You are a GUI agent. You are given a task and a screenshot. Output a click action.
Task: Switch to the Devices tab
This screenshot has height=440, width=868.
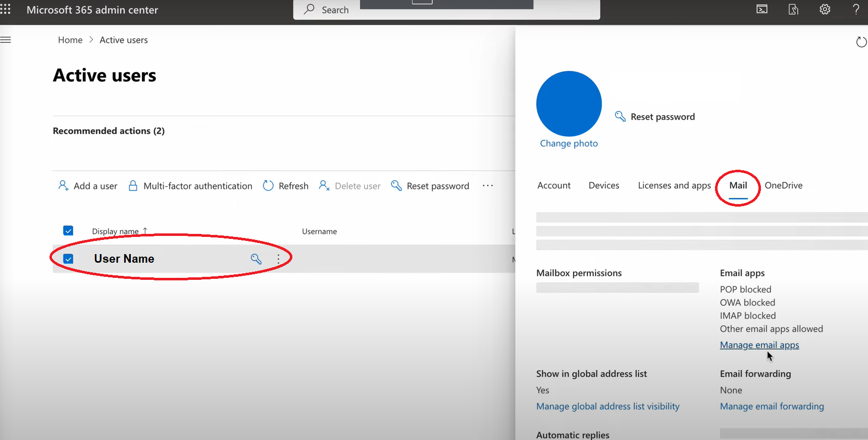tap(604, 185)
